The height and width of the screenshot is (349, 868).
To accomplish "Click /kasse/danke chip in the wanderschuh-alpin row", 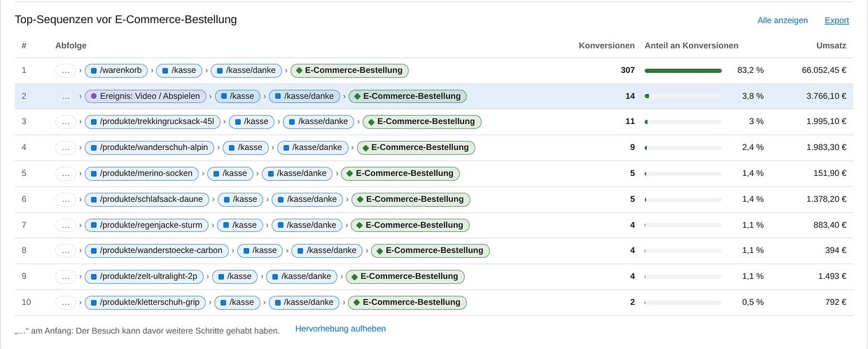I will coord(314,147).
